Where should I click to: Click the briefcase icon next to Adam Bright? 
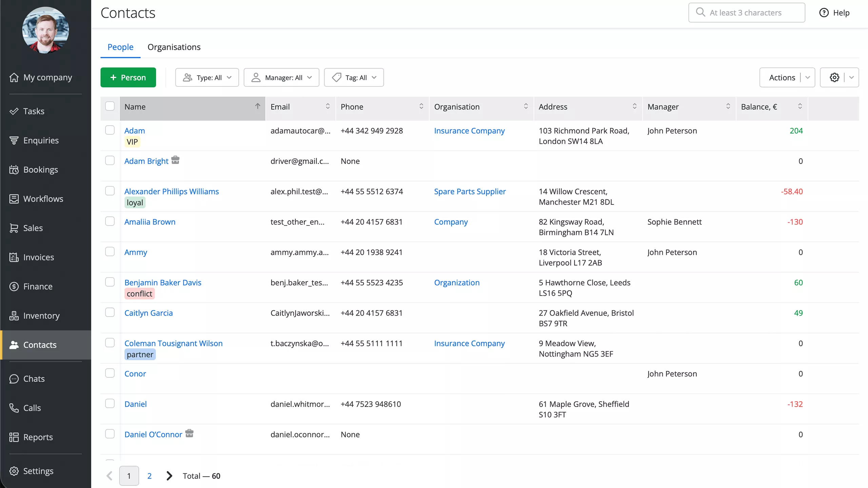tap(175, 160)
